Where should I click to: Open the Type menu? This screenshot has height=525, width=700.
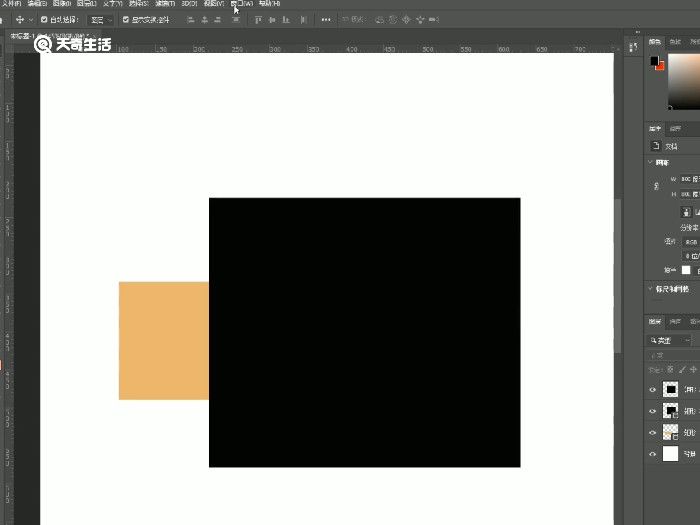[x=112, y=4]
